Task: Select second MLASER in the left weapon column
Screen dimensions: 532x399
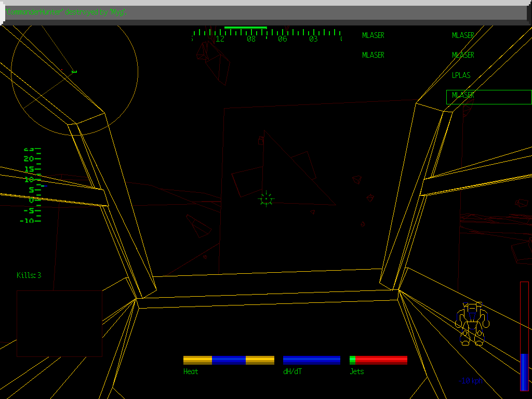Action: 373,55
